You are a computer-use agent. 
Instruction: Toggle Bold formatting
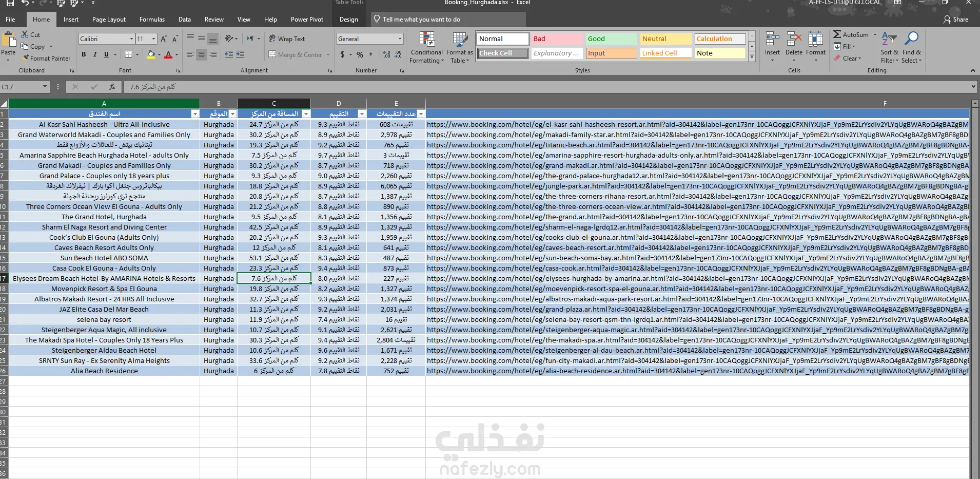pyautogui.click(x=84, y=54)
